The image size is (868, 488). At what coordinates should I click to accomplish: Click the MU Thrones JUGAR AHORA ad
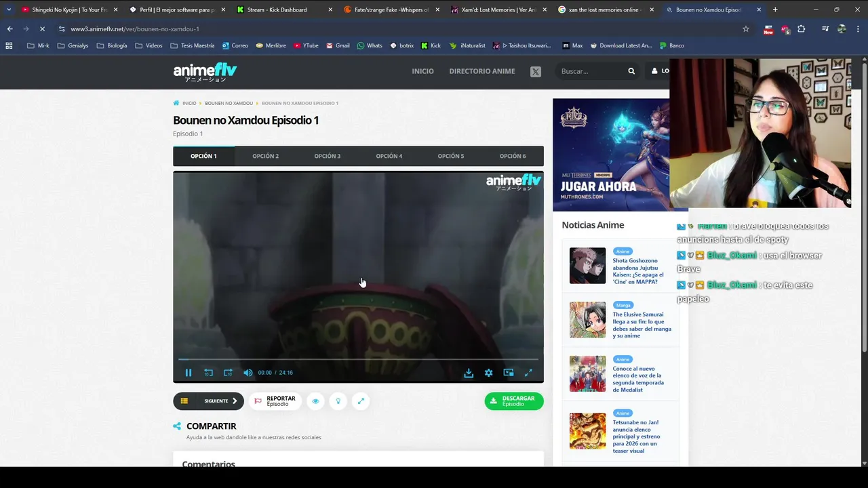pos(611,155)
